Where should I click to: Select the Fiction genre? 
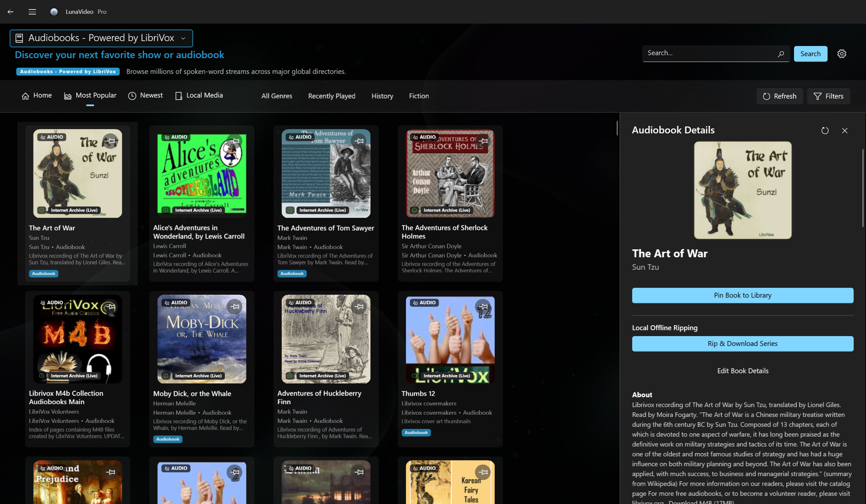pos(419,96)
